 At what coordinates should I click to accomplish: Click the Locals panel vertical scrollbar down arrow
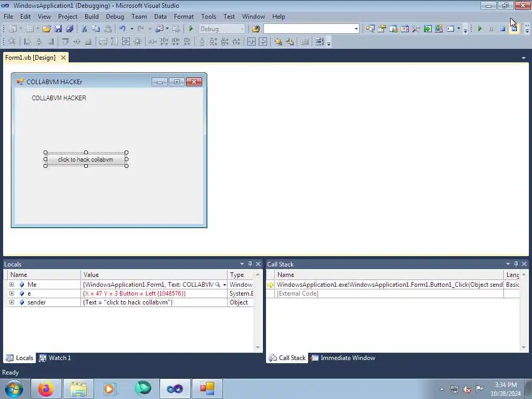(258, 348)
